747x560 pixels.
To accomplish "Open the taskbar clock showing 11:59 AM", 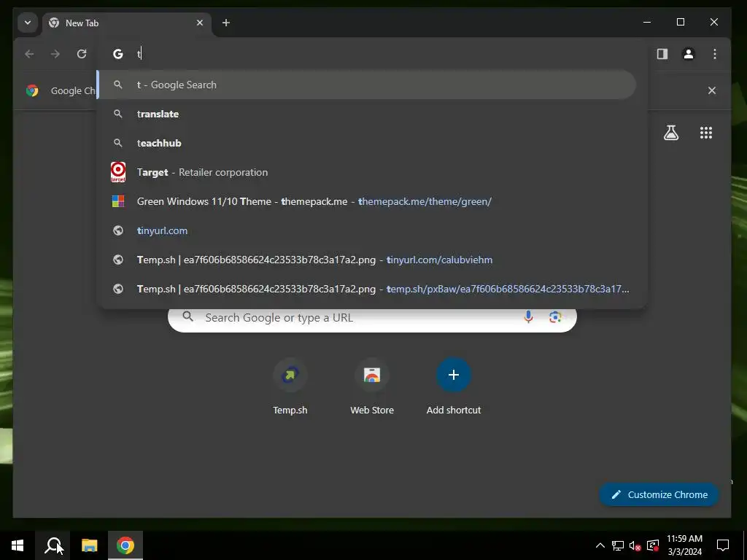I will point(684,545).
